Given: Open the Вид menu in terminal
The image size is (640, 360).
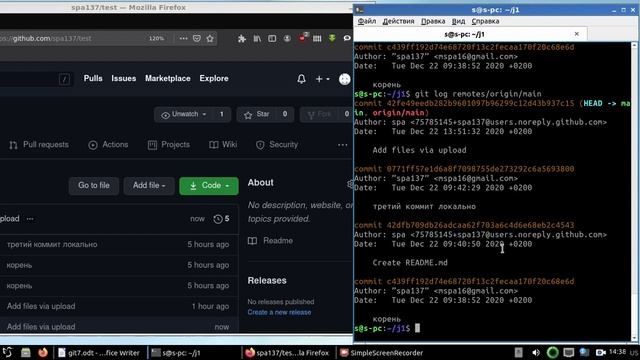Looking at the screenshot, I should (458, 21).
